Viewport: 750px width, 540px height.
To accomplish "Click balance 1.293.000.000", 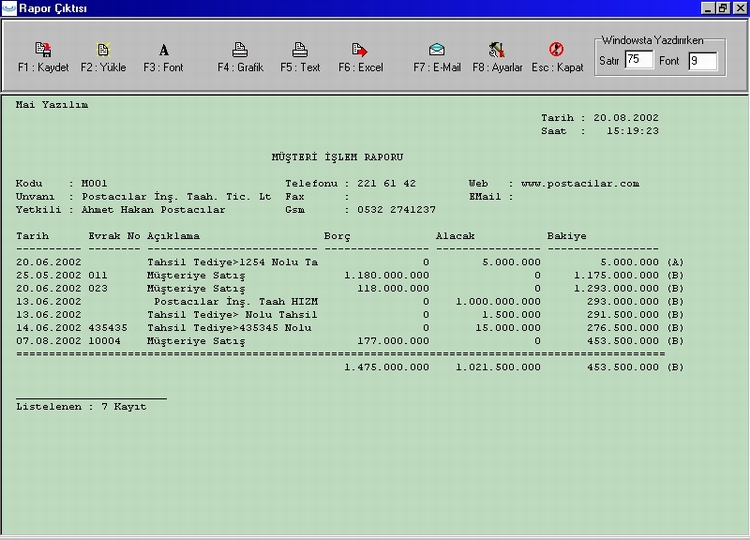I will tap(616, 288).
